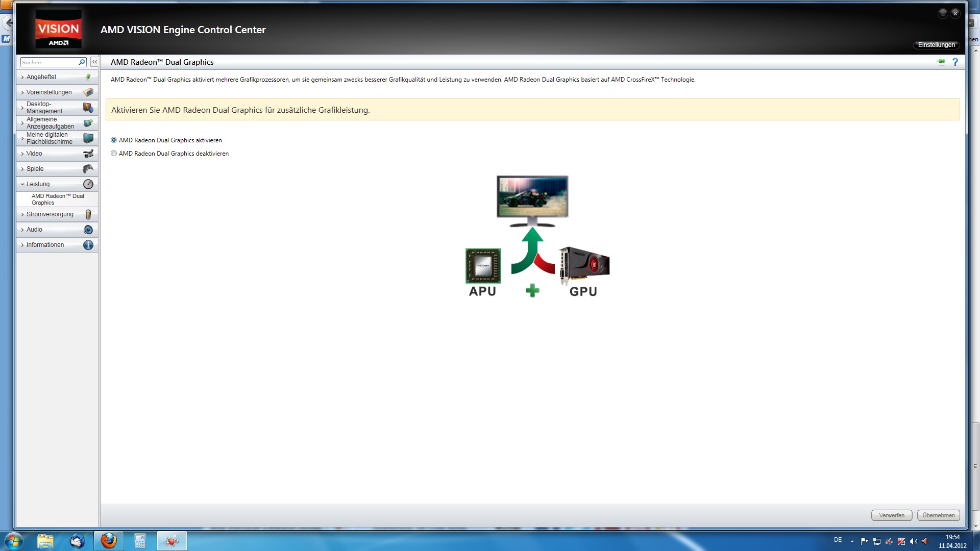The image size is (980, 551).
Task: Click the Spiele gamepad icon
Action: pyautogui.click(x=88, y=169)
